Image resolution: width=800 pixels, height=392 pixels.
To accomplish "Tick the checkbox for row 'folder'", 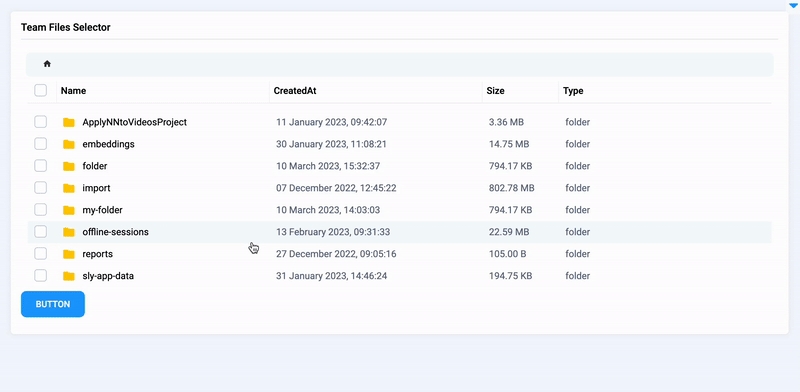I will pos(40,166).
